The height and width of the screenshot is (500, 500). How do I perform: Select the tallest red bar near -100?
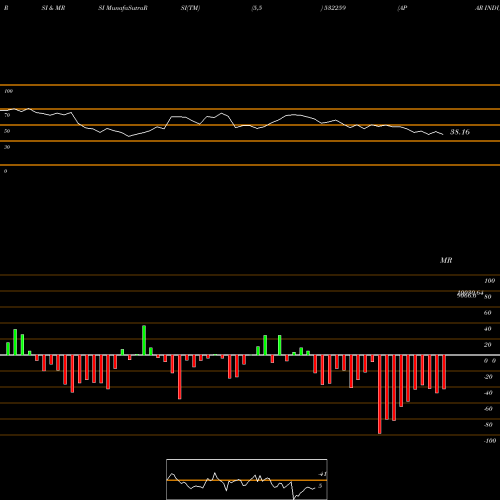click(380, 394)
